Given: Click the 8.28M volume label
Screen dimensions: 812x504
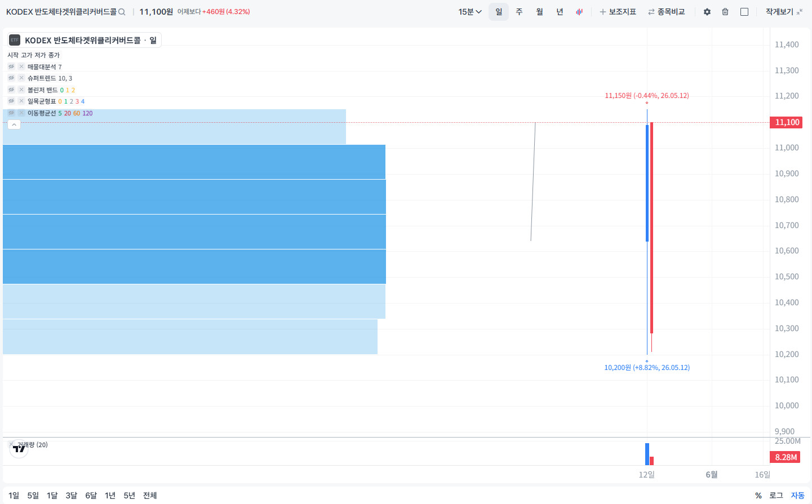Looking at the screenshot, I should click(x=786, y=457).
